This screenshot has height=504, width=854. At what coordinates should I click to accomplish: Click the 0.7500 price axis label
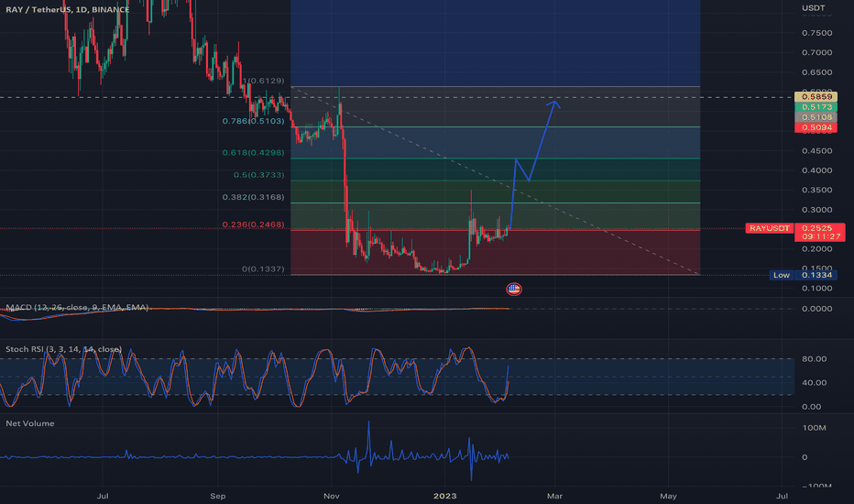point(817,33)
